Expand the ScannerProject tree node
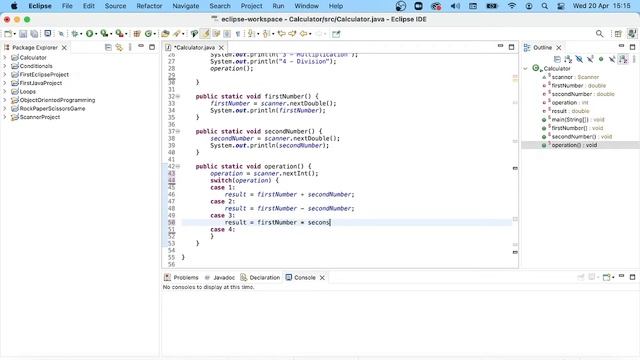This screenshot has width=640, height=360. 5,117
